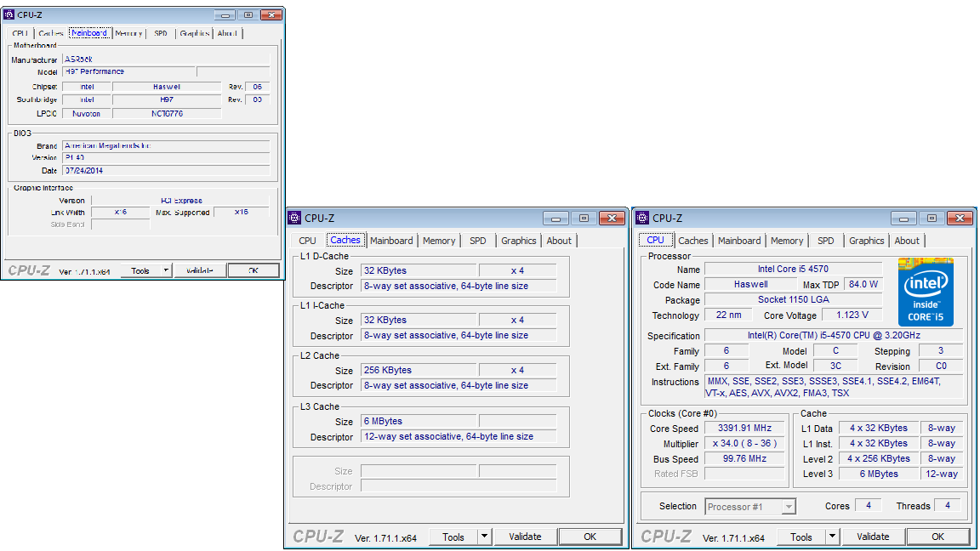Click the Instructions list starting with MMX, SSE
The width and height of the screenshot is (980, 551).
click(834, 387)
